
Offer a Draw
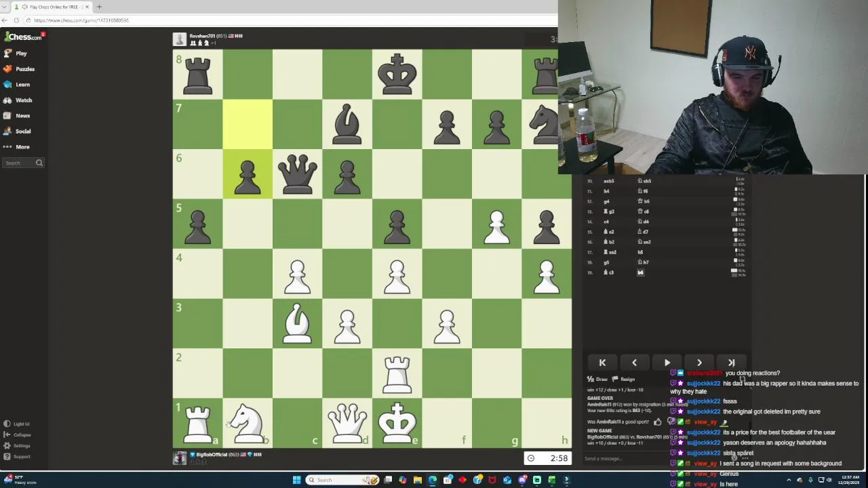pos(597,380)
